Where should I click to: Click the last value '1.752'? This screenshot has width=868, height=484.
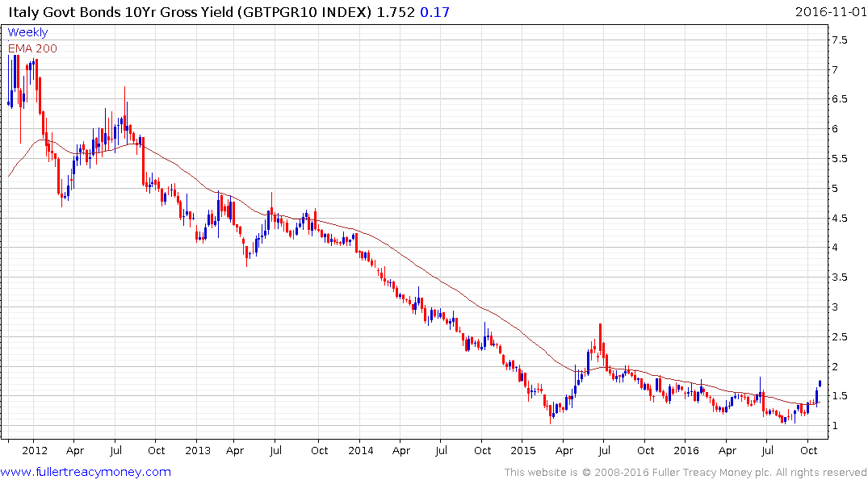[x=396, y=11]
